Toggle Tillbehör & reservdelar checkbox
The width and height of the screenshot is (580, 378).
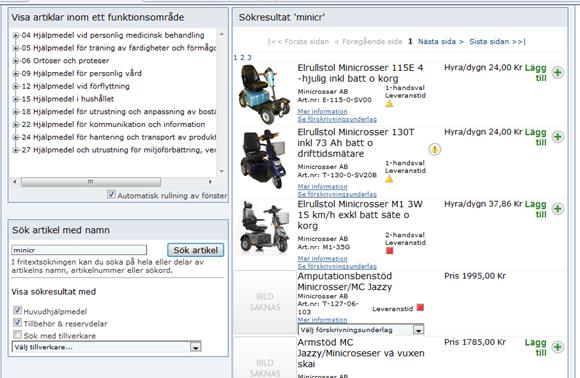pyautogui.click(x=17, y=322)
